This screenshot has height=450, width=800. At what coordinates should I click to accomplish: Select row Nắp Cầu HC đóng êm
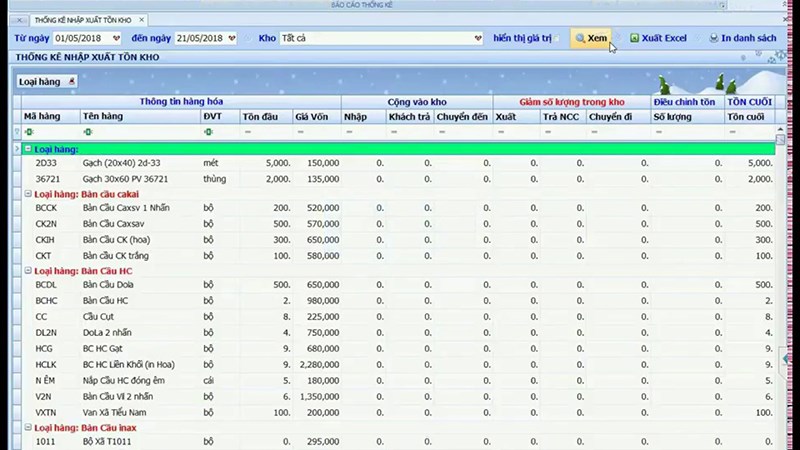398,381
